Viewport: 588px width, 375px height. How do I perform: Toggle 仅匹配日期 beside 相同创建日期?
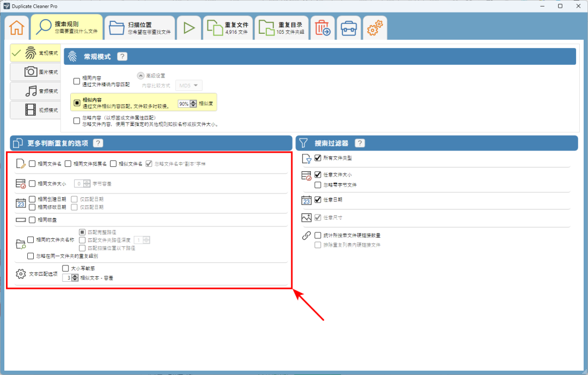74,199
